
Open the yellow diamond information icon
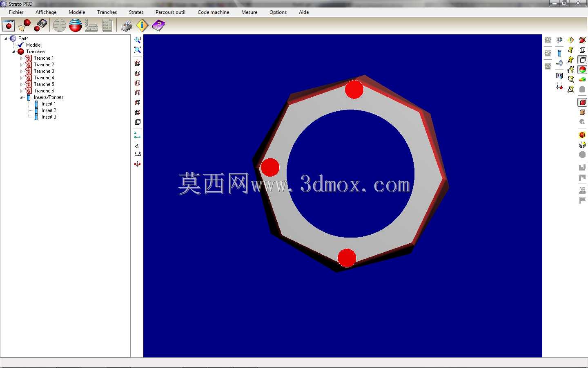pos(142,25)
